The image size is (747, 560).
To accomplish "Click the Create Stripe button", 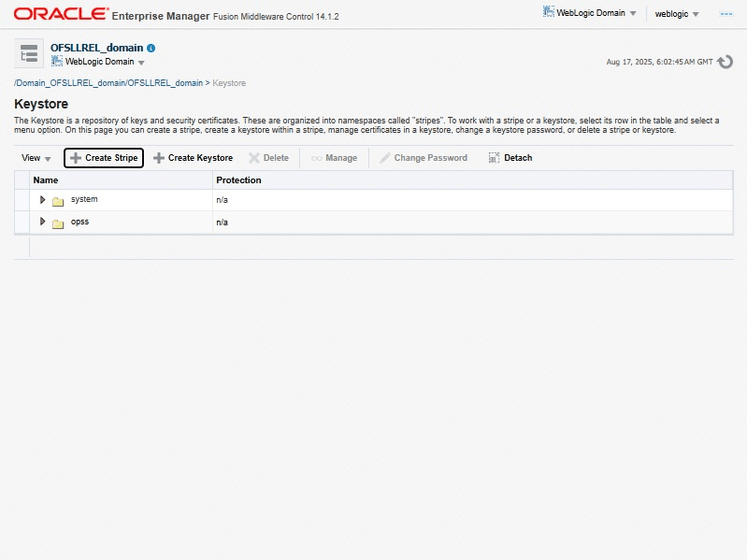I will (104, 158).
